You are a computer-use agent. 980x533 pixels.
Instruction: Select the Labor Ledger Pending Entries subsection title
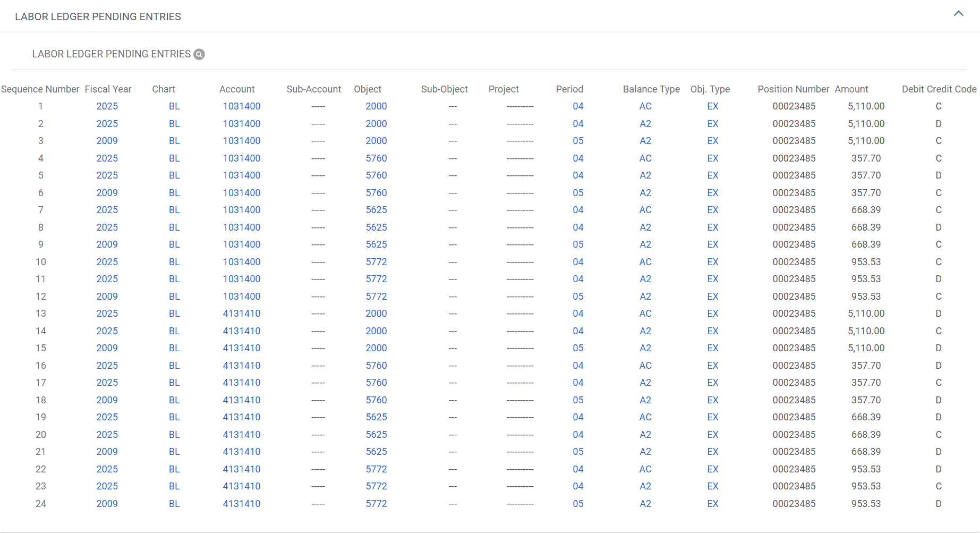tap(111, 54)
